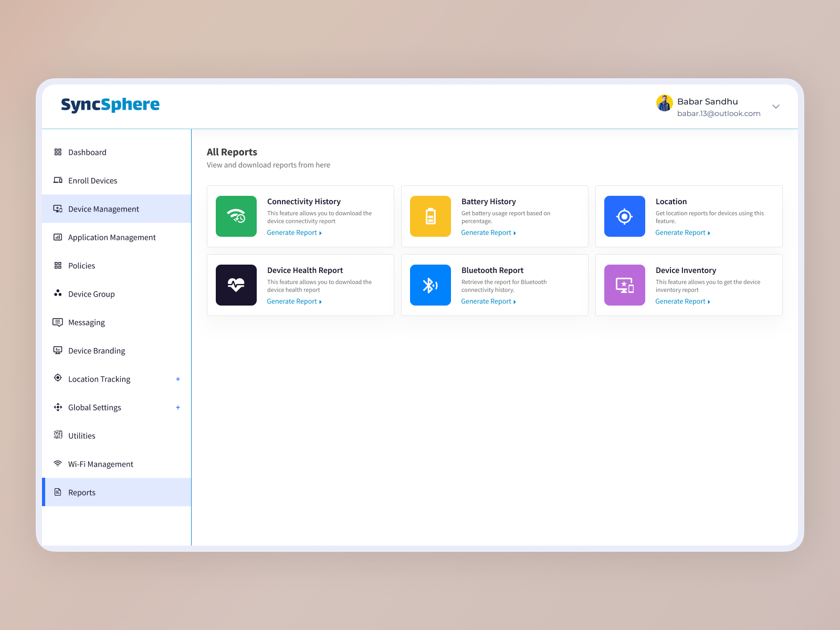Screen dimensions: 840x630
Task: Select the Dashboard icon in sidebar
Action: click(x=58, y=152)
